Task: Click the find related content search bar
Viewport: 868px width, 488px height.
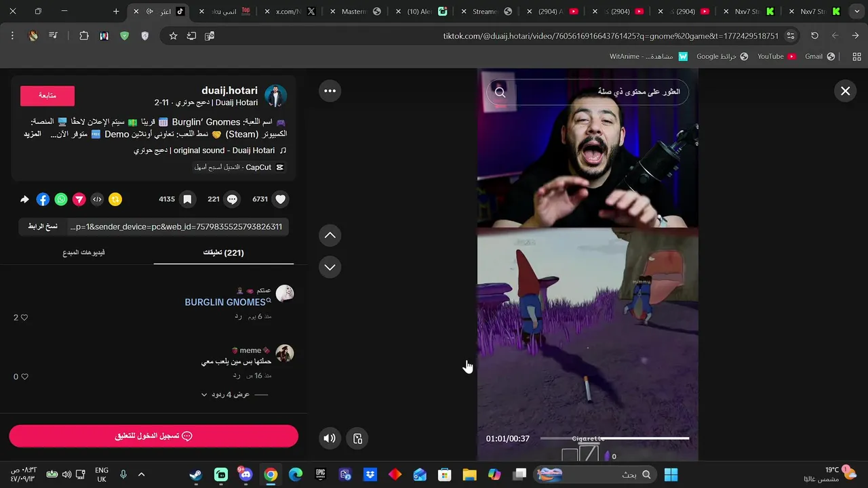Action: pos(587,92)
